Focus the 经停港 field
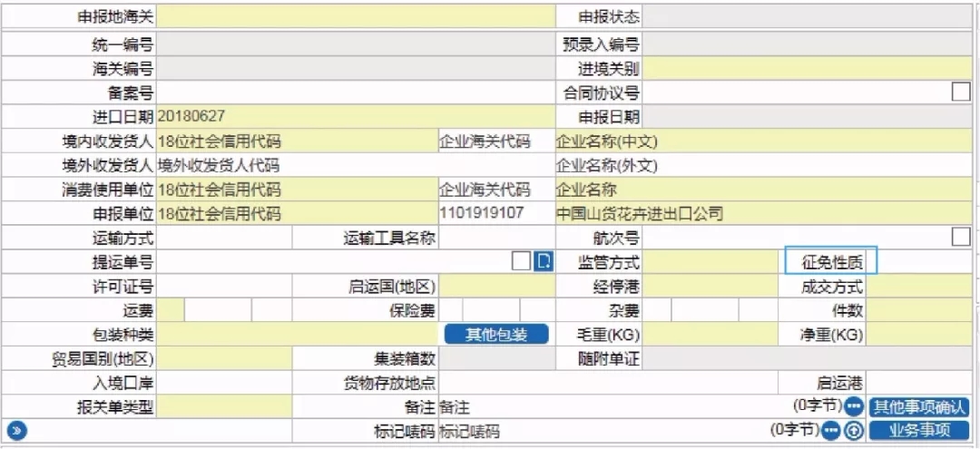Image resolution: width=980 pixels, height=449 pixels. 710,287
